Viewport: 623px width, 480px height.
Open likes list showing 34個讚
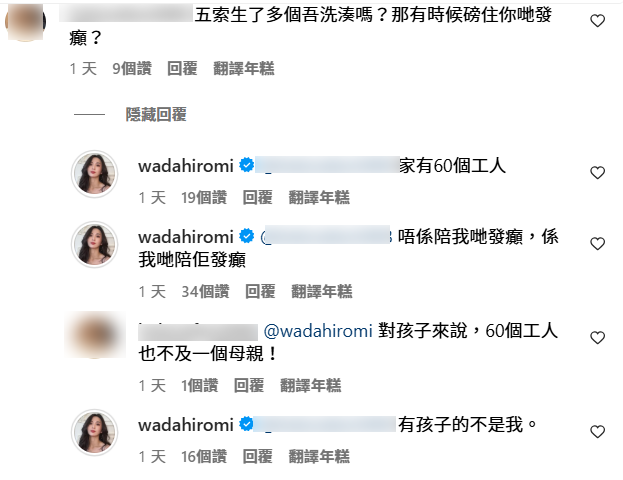tap(205, 292)
